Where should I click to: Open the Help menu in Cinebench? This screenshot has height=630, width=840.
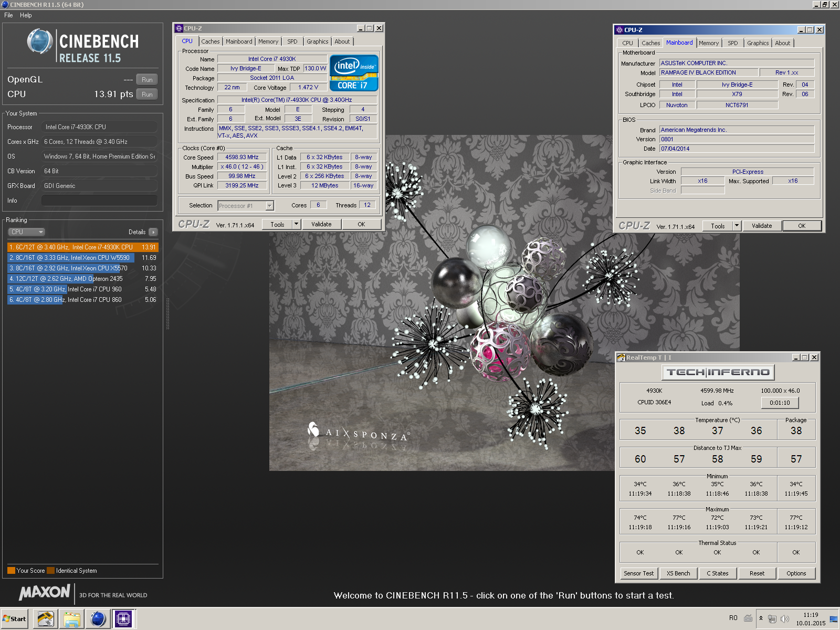pos(26,15)
